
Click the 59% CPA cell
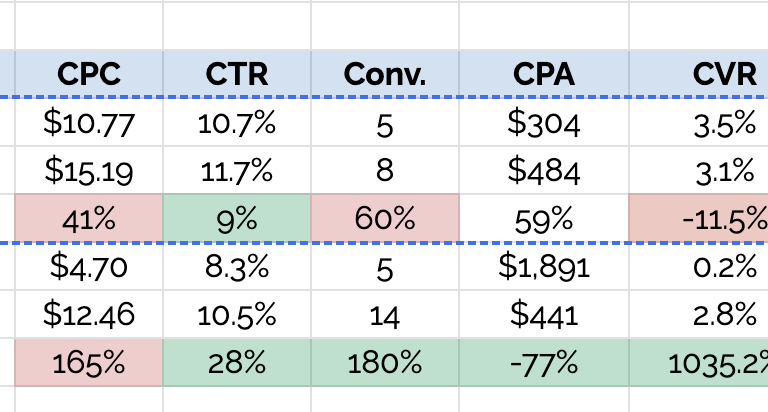pos(544,218)
